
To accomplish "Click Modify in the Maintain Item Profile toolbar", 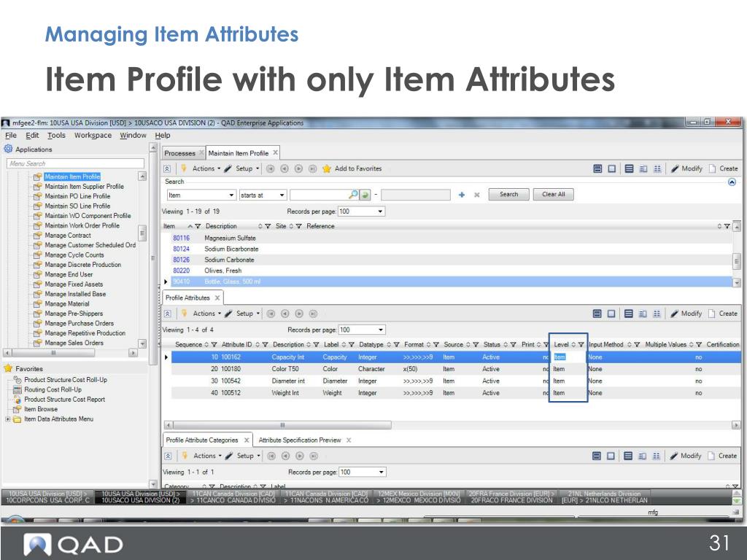I will pos(686,168).
